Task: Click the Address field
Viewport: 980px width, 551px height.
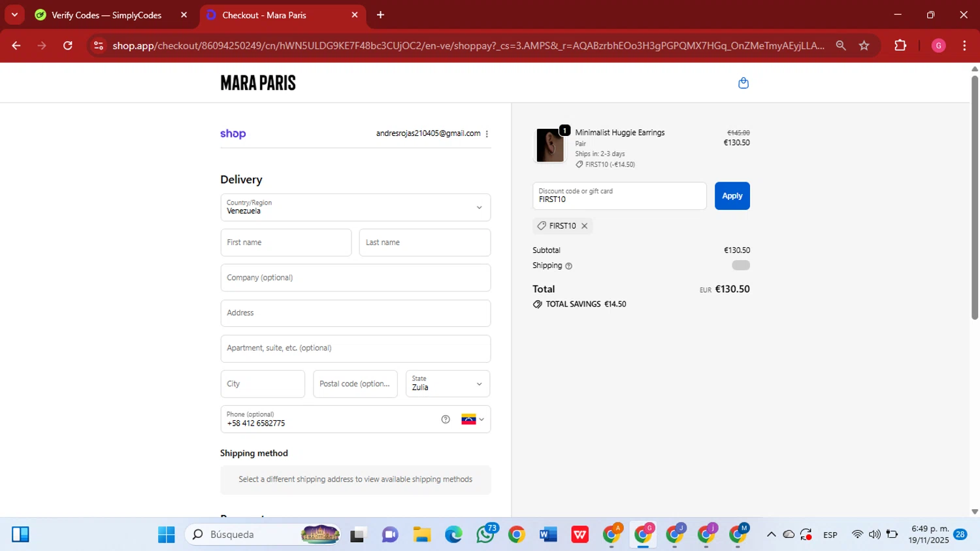Action: 355,313
